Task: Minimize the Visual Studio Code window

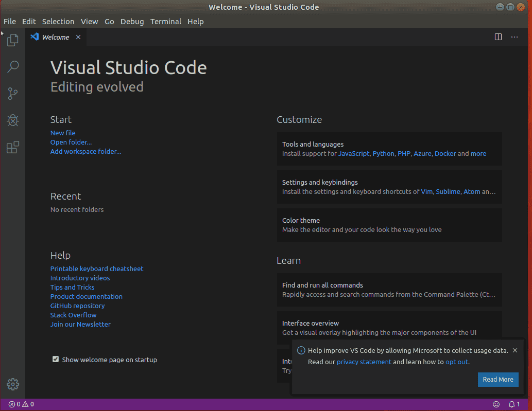Action: (x=500, y=7)
